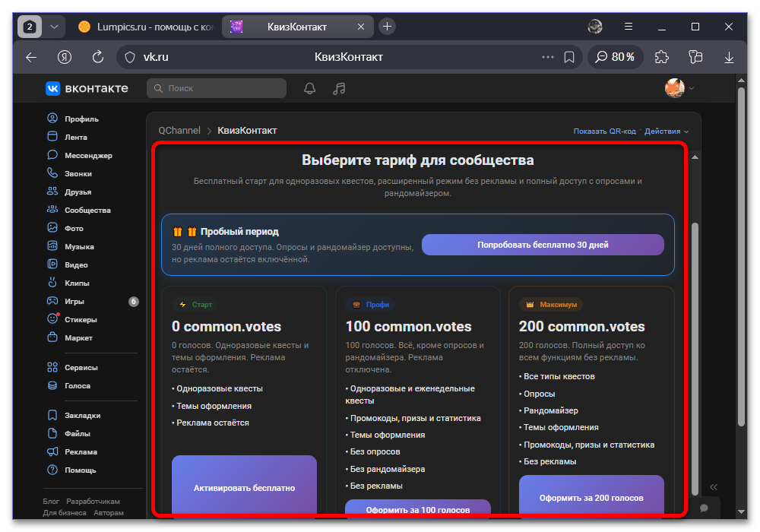Click the Клипы sidebar icon
The height and width of the screenshot is (532, 760).
pyautogui.click(x=52, y=282)
